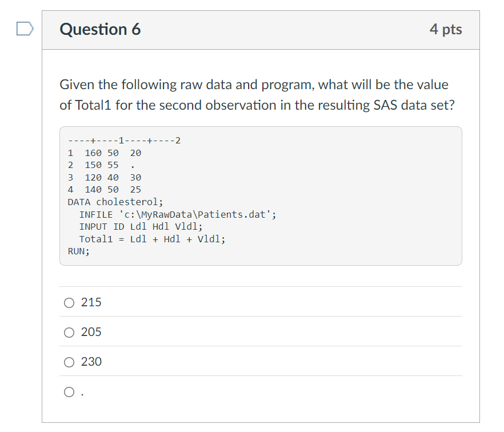Select the radio button for answer 205
Image resolution: width=504 pixels, height=432 pixels.
68,332
